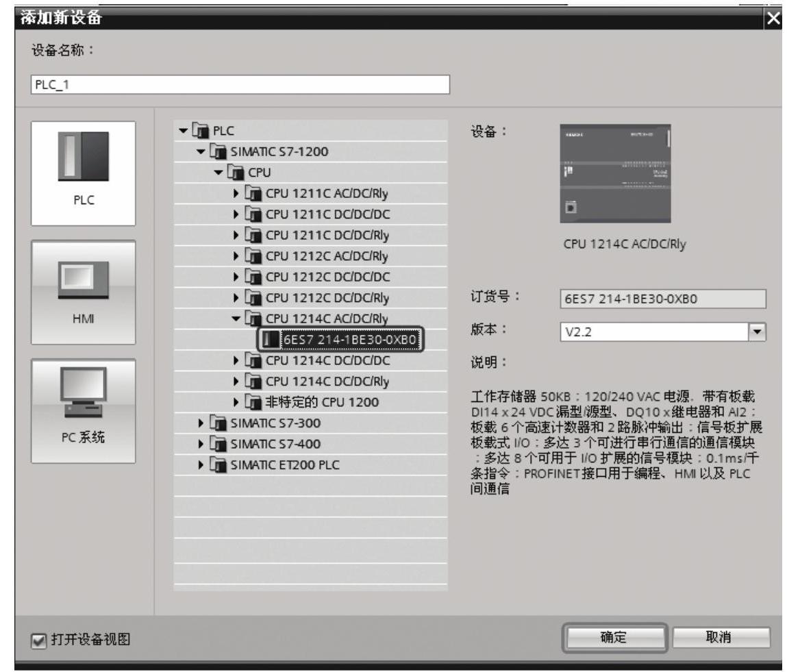
Task: Click the CPU 1214C device preview image
Action: (x=615, y=173)
